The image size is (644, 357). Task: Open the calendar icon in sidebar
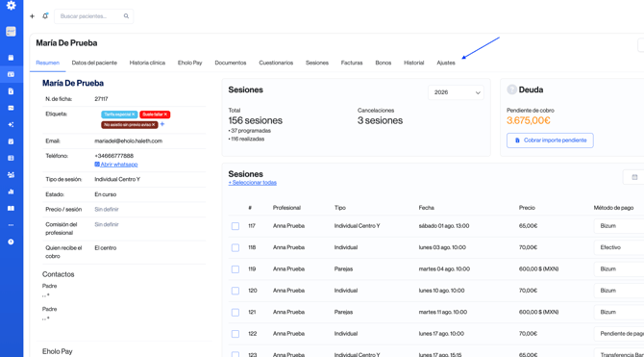[12, 58]
